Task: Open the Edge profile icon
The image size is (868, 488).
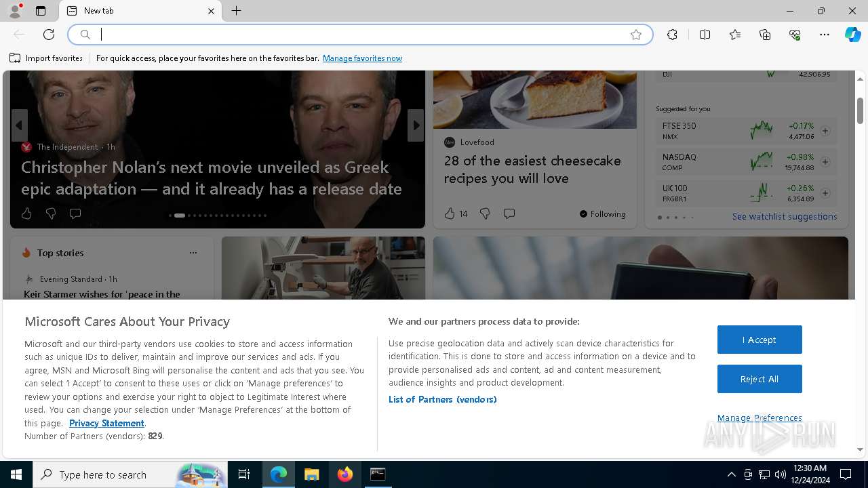Action: tap(15, 11)
